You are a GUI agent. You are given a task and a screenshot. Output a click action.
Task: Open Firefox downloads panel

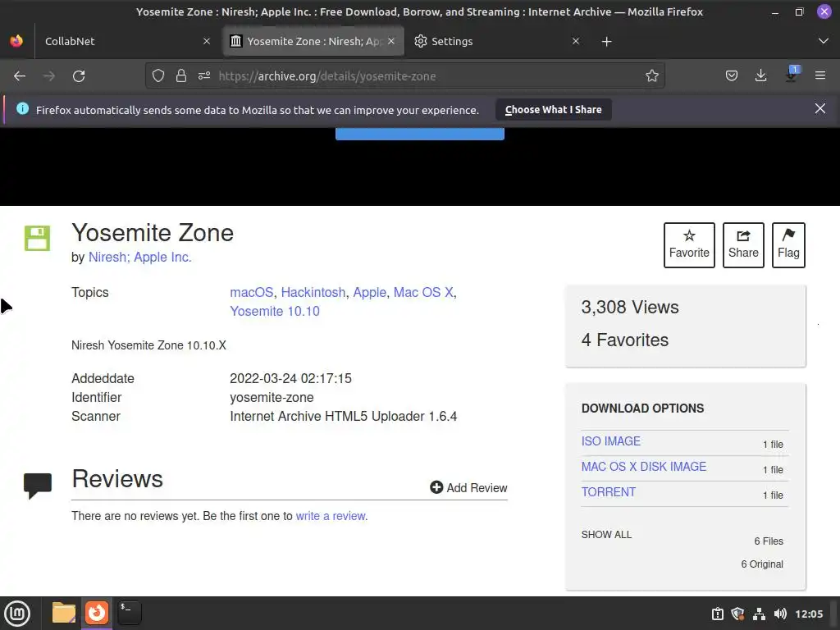tap(760, 76)
